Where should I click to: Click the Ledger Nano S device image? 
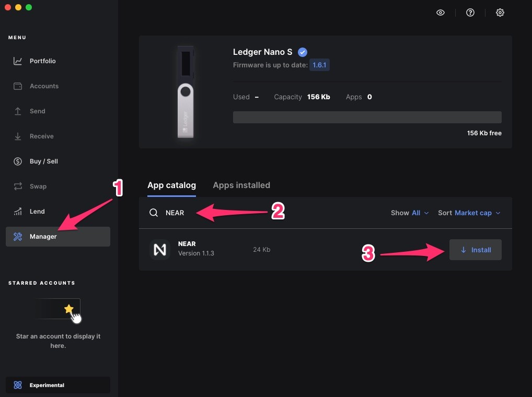coord(186,92)
